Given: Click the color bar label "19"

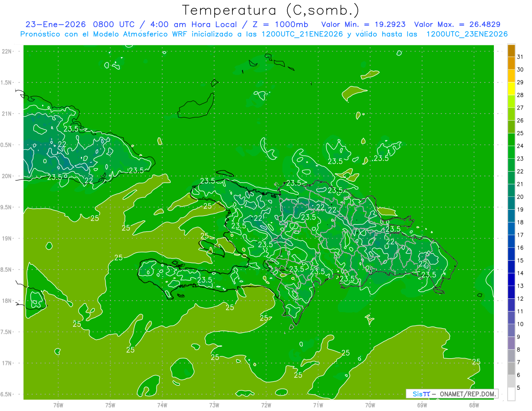Looking at the screenshot, I should (x=520, y=209).
